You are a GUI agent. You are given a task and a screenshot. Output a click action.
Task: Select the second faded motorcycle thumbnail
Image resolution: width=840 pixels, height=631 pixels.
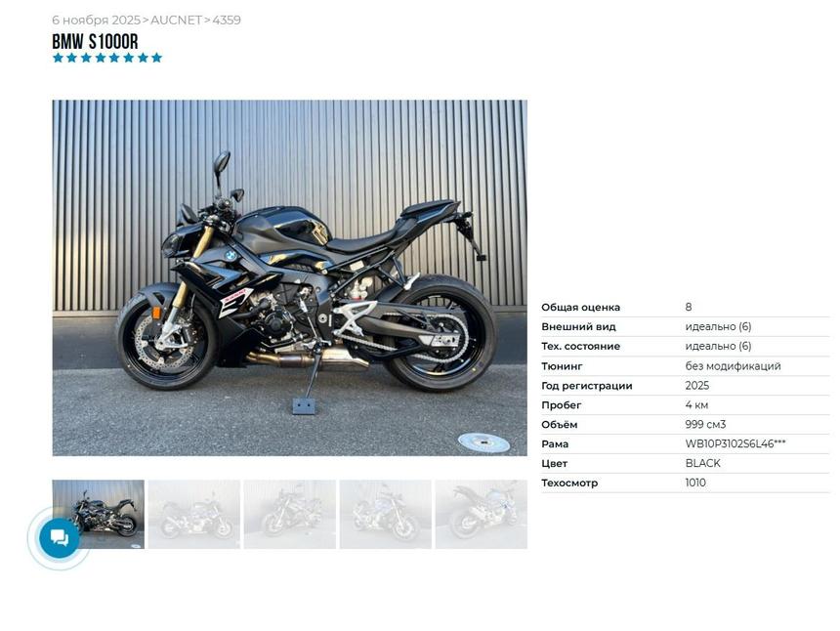[x=194, y=514]
